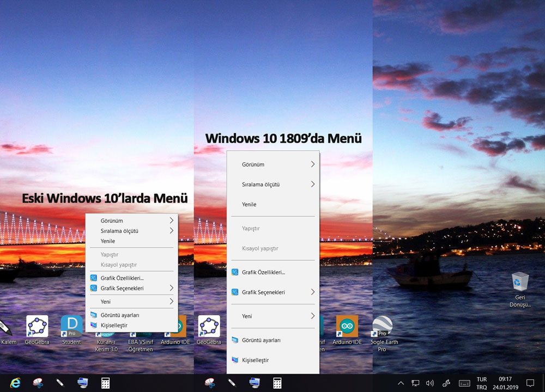Open the calculator icon in left screenshot taskbar
This screenshot has width=545, height=392.
[x=105, y=383]
